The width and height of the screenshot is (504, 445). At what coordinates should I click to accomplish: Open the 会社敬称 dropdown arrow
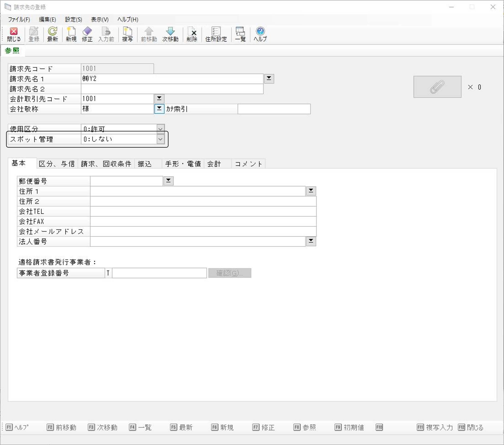pyautogui.click(x=159, y=108)
